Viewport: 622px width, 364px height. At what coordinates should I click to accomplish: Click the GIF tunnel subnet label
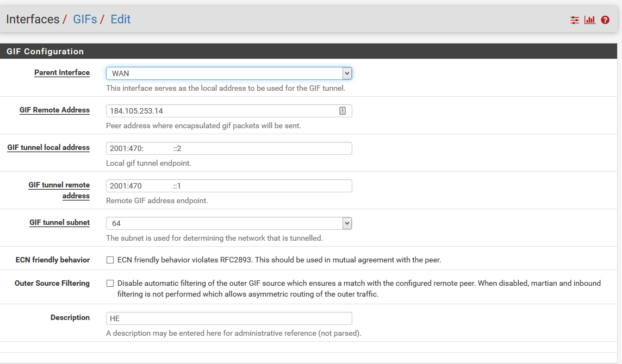59,223
